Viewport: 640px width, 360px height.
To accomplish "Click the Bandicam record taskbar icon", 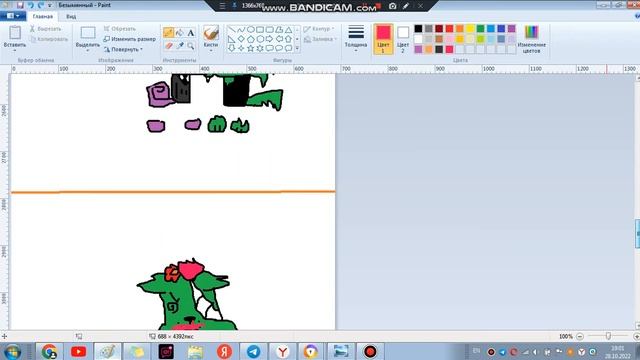I will (370, 351).
